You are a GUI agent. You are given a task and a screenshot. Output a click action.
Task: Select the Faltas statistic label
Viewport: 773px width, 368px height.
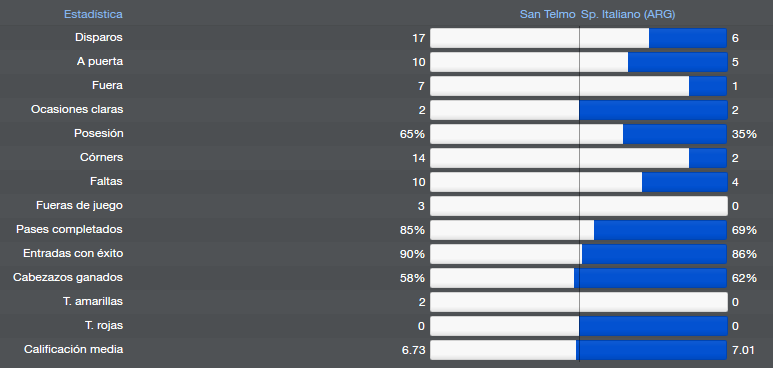coord(106,182)
